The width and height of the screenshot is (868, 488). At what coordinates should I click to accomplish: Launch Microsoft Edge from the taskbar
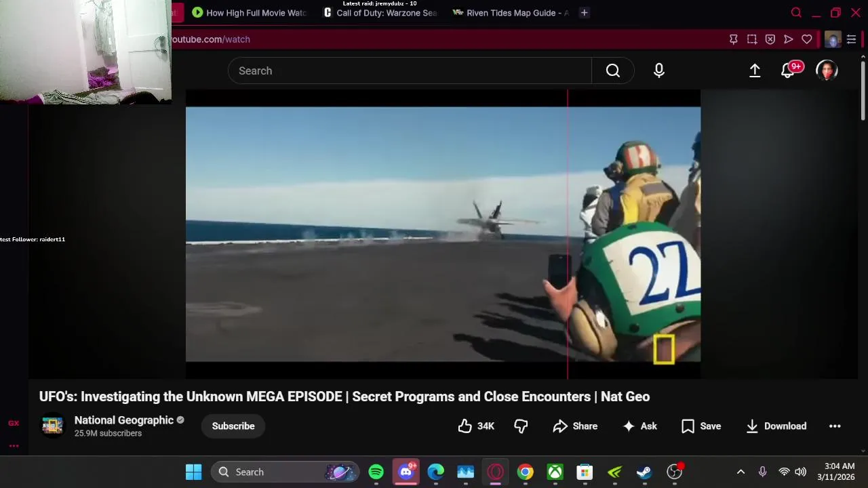[x=436, y=472]
